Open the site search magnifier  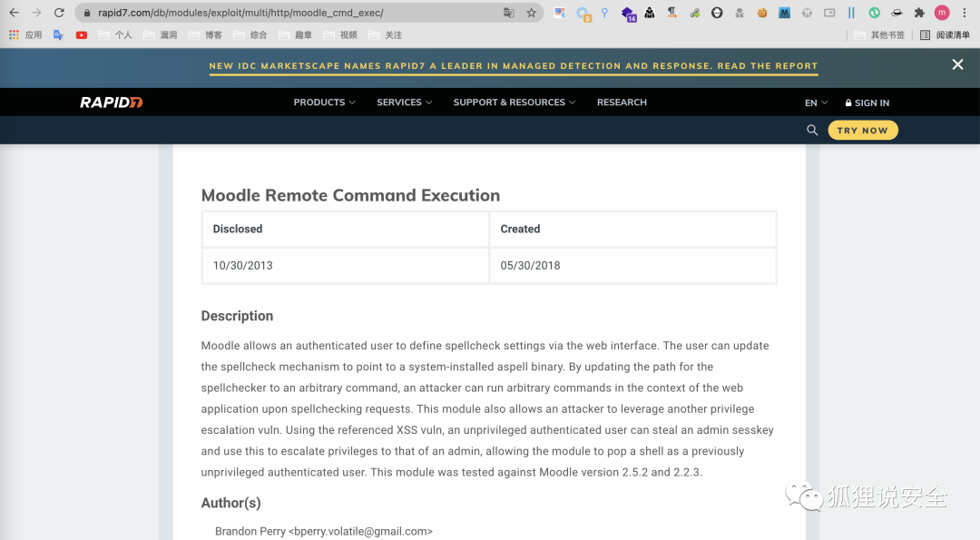pyautogui.click(x=812, y=130)
